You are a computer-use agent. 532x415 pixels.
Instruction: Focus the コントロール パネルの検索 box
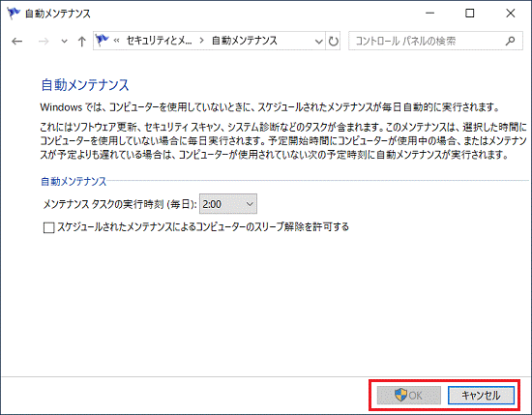(435, 41)
